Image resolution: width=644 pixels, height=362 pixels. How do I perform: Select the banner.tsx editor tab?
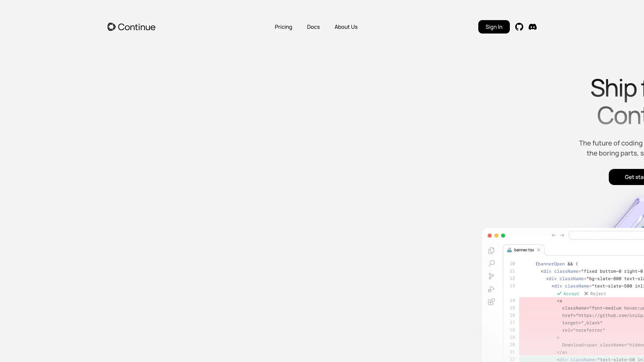(523, 250)
